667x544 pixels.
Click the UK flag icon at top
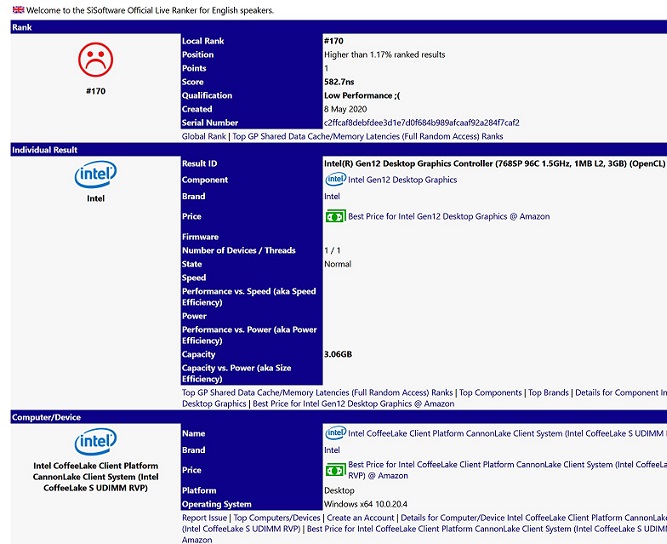coord(18,9)
